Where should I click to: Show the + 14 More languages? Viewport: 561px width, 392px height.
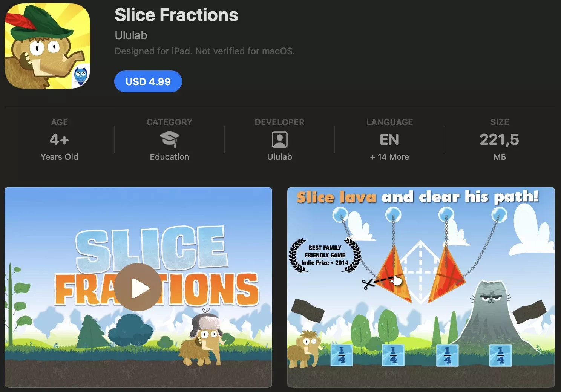pos(389,157)
